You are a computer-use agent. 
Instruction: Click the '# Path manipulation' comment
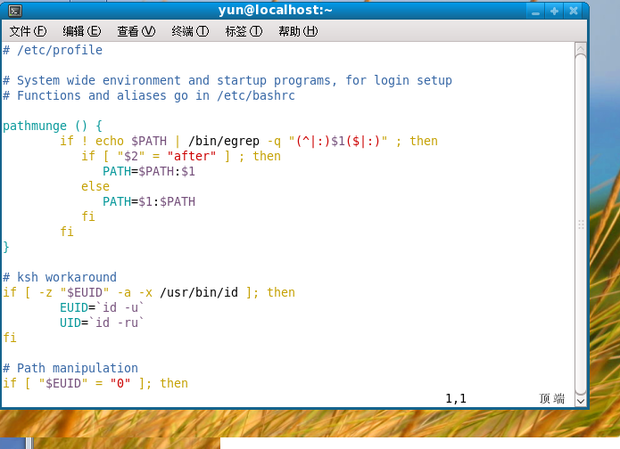pos(70,368)
